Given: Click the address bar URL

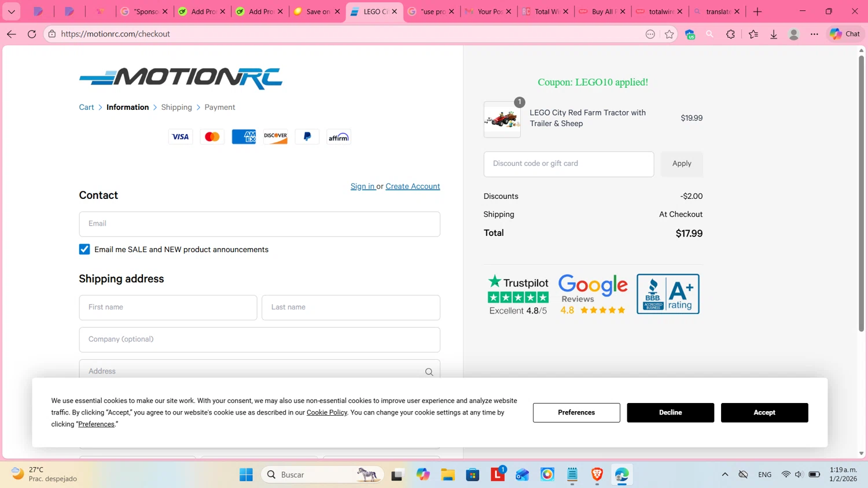Looking at the screenshot, I should point(116,34).
